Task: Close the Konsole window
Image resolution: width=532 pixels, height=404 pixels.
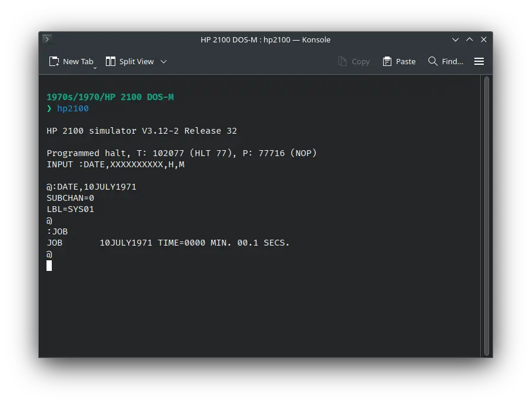Action: [x=484, y=39]
